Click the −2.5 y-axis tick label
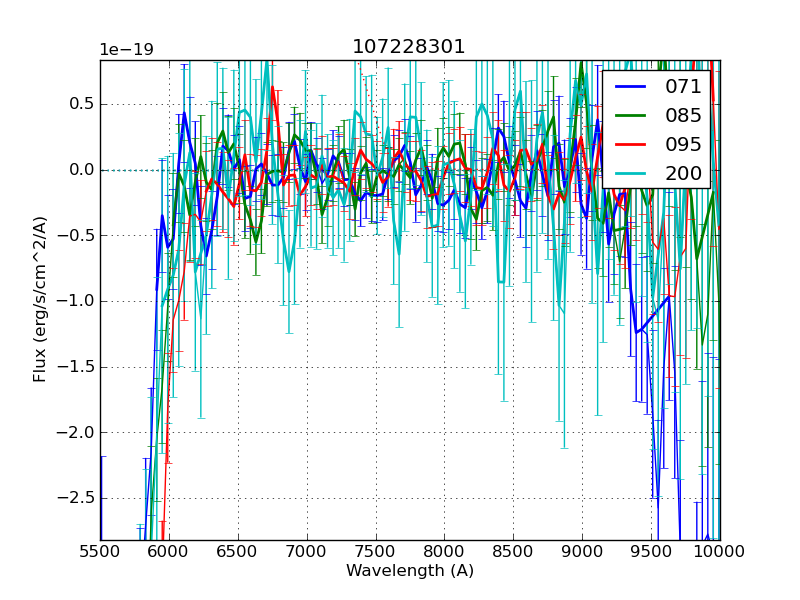 coord(76,498)
